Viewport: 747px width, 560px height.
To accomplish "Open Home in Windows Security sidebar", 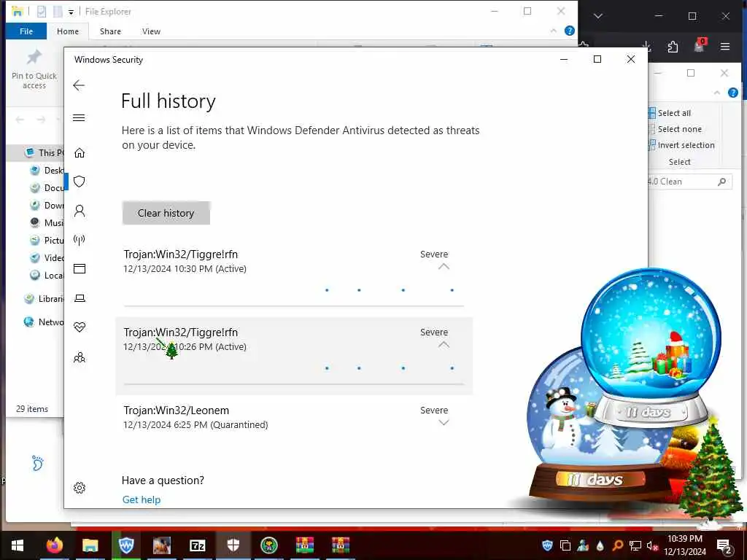I will tap(80, 152).
